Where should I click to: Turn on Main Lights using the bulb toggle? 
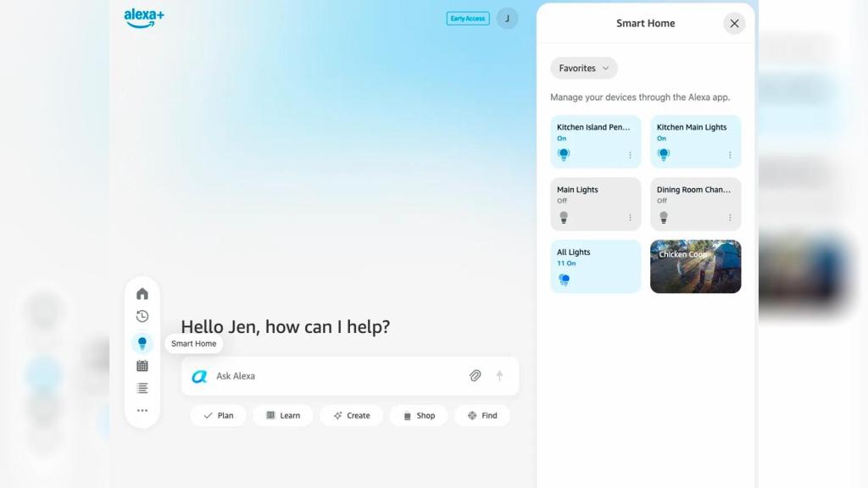[x=564, y=217]
